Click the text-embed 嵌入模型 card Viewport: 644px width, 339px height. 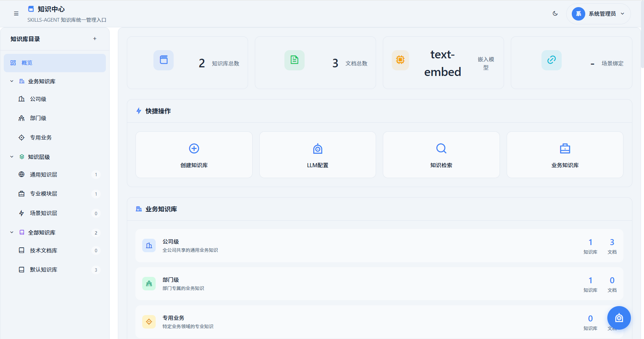coord(443,62)
